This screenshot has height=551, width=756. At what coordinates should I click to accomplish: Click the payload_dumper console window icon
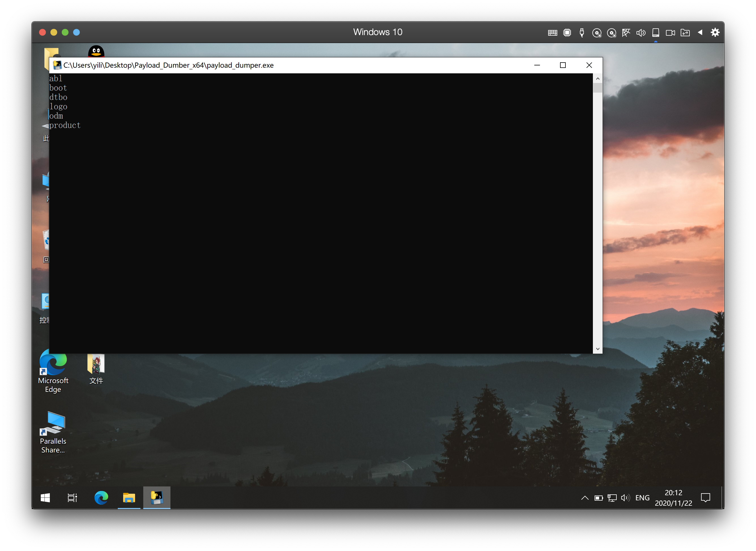click(57, 65)
